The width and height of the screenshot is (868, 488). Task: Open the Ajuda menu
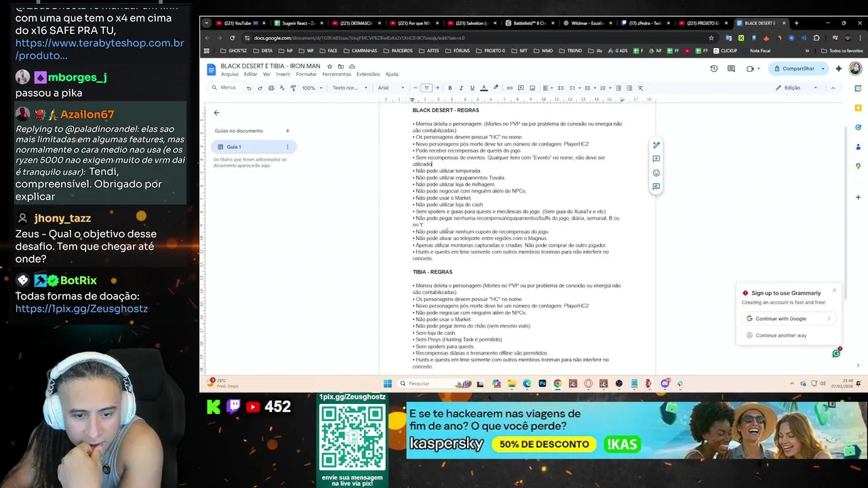pyautogui.click(x=392, y=74)
